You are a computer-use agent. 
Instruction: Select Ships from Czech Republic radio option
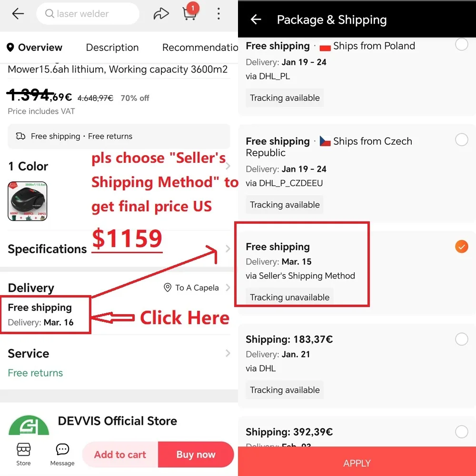pos(461,139)
